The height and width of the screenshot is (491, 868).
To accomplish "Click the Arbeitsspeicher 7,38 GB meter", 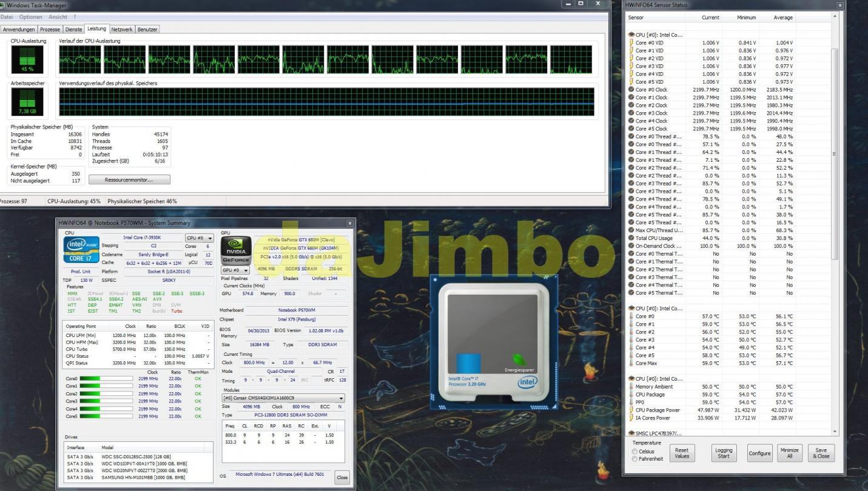I will 27,102.
